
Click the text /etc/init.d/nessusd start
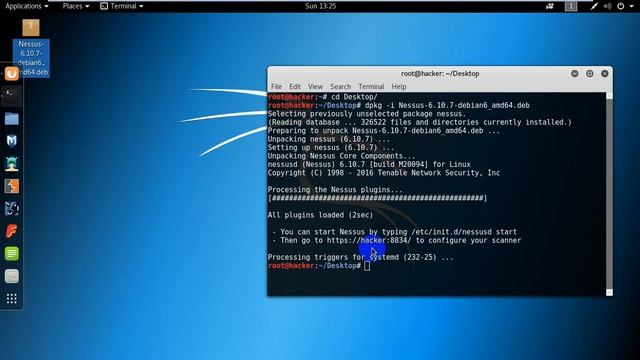click(x=464, y=232)
